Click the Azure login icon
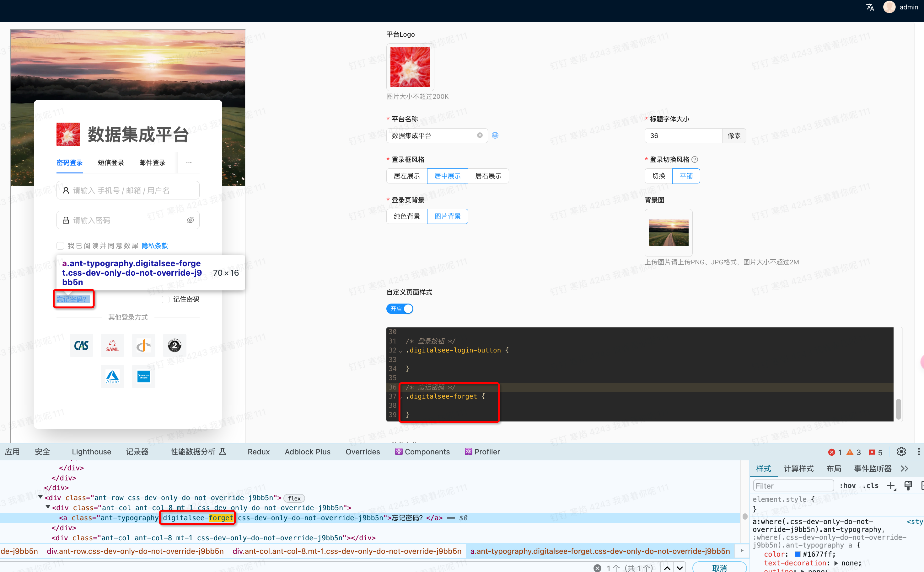The image size is (924, 572). [112, 376]
